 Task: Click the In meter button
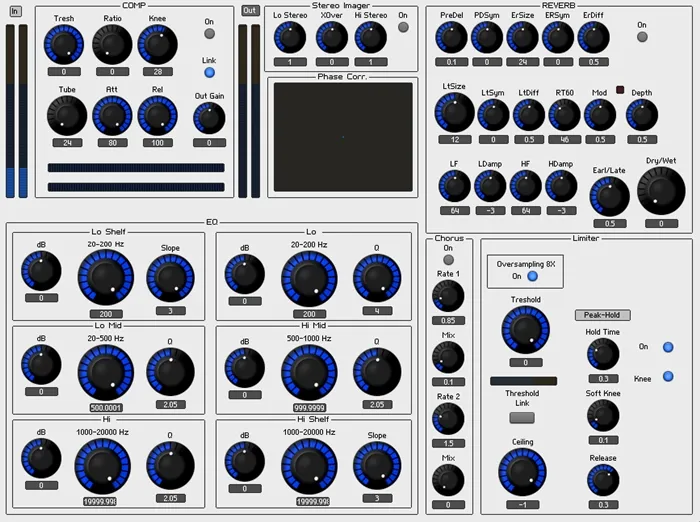[15, 10]
